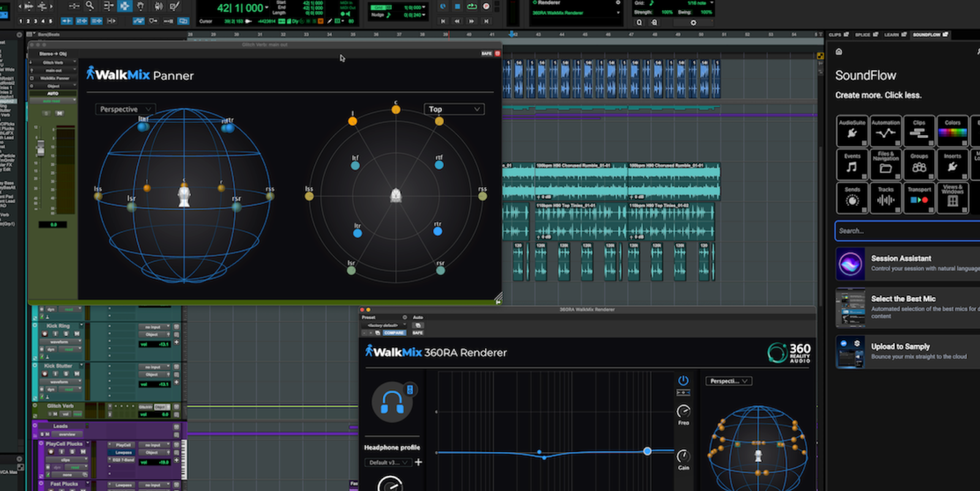Open the Transport category in SoundFlow
The width and height of the screenshot is (980, 491).
[x=919, y=198]
